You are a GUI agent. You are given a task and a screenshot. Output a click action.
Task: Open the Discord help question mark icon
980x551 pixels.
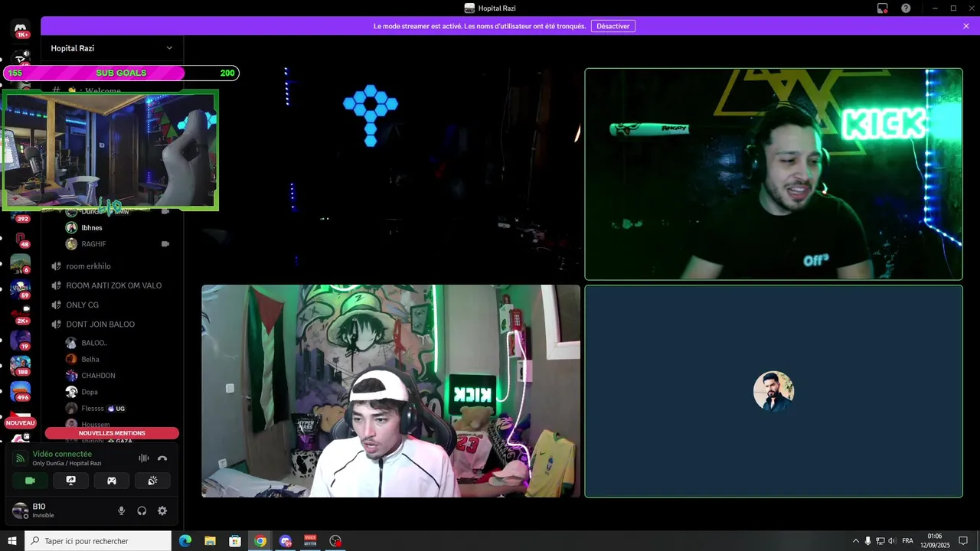(x=906, y=8)
